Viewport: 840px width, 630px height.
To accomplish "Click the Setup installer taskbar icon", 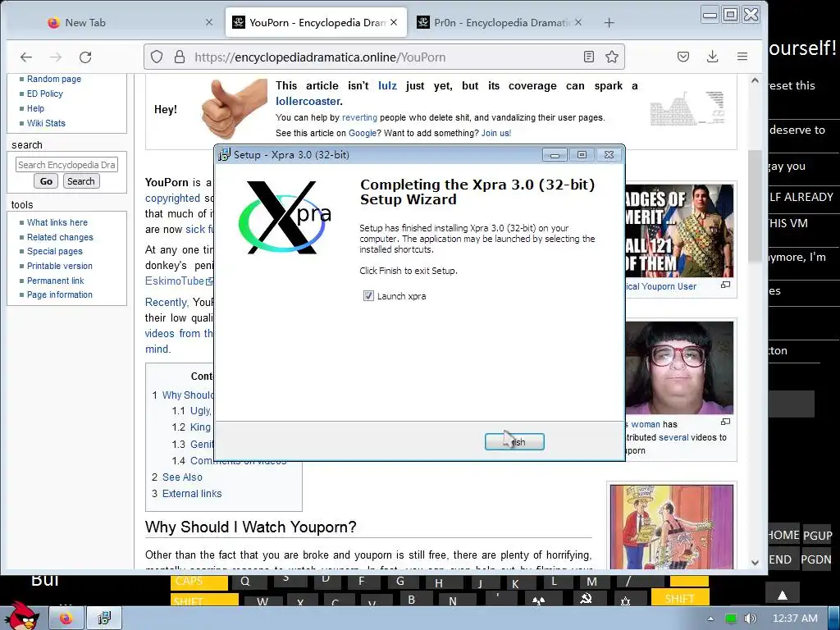I will pyautogui.click(x=104, y=619).
